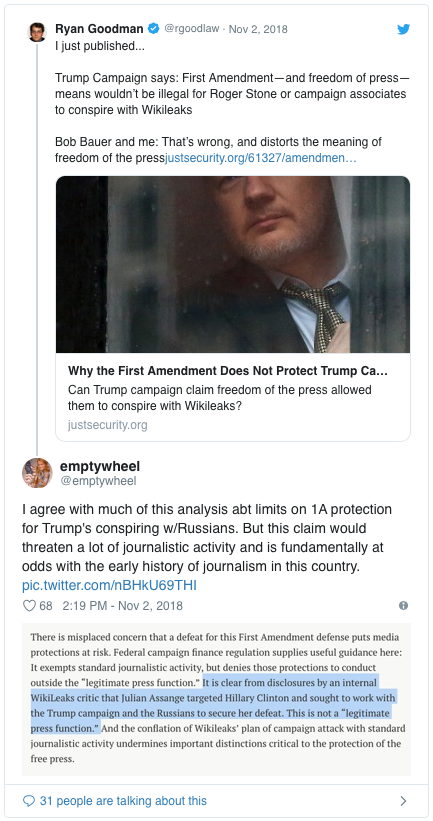Click the Ryan Goodman display name

(x=99, y=29)
